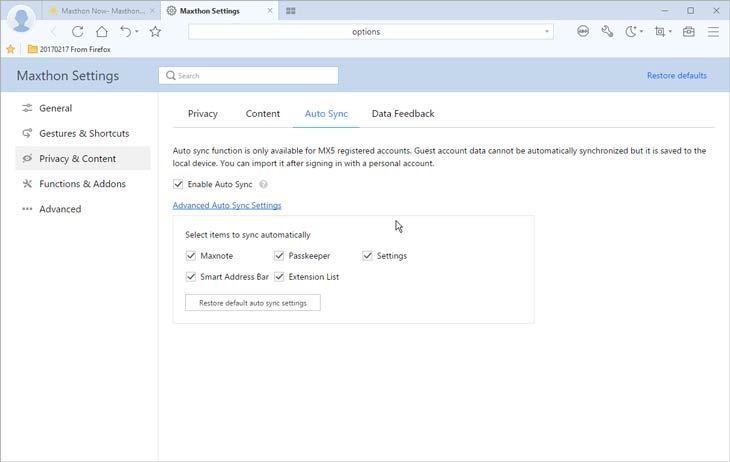Screen dimensions: 730x462
Task: Go back with the back arrow
Action: [x=54, y=32]
